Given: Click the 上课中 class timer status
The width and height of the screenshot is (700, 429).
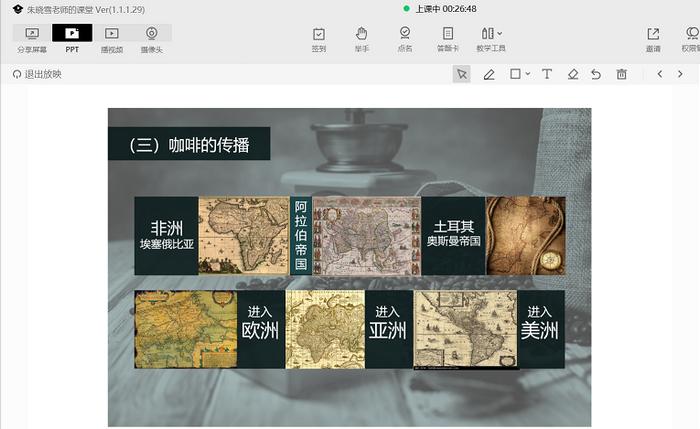Looking at the screenshot, I should click(x=446, y=9).
